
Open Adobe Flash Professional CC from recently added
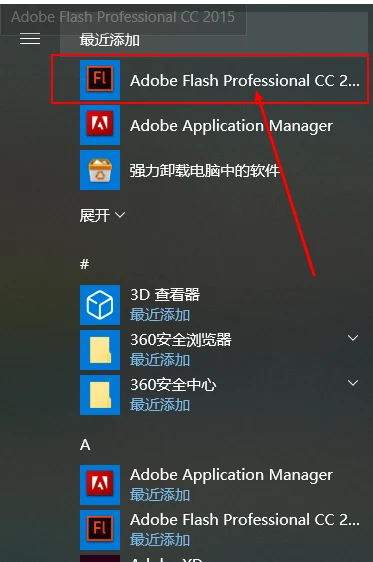tap(245, 80)
